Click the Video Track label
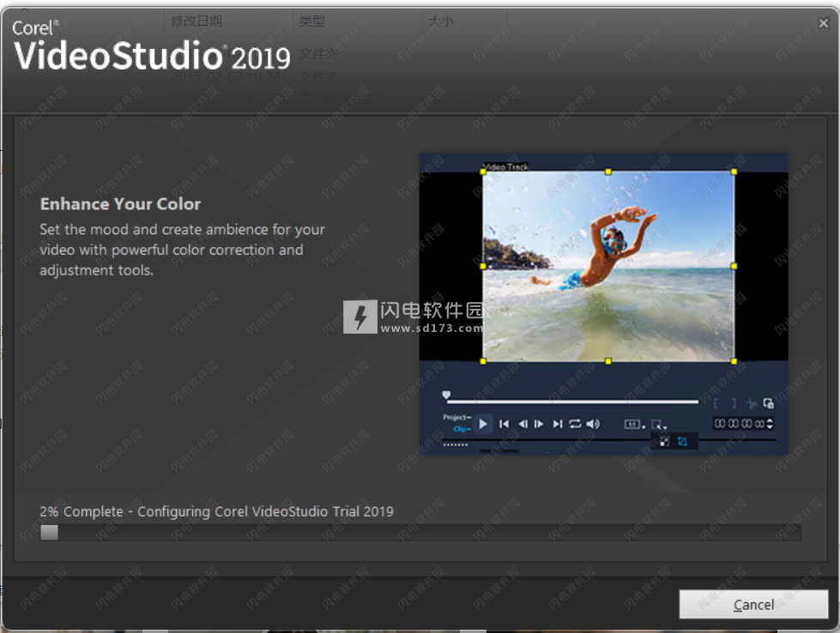Image resolution: width=840 pixels, height=633 pixels. [x=505, y=166]
